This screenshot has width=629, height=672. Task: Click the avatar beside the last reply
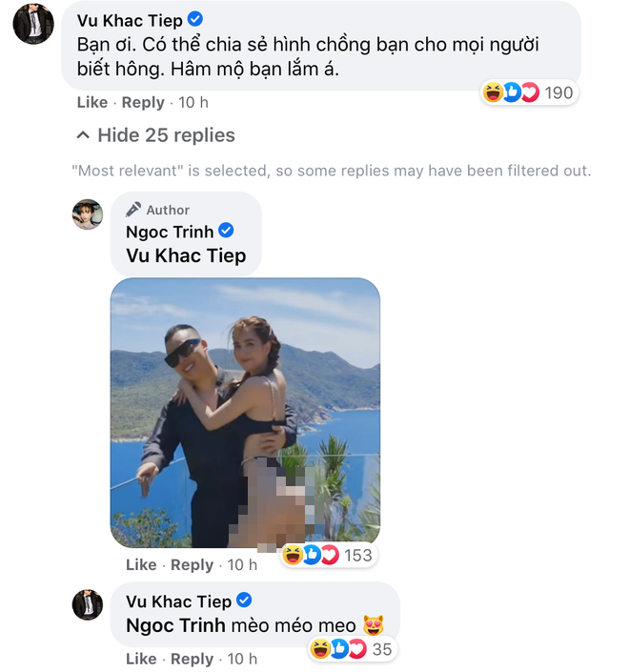coord(88,604)
